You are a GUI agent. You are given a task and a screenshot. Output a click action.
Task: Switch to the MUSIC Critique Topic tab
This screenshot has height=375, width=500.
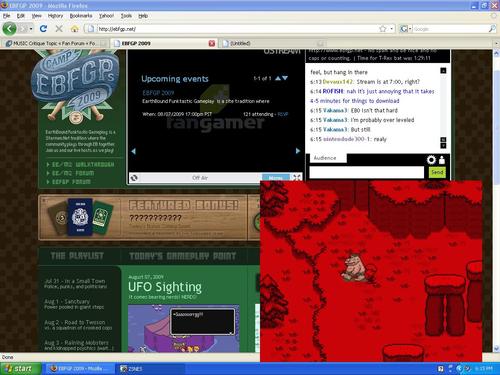tap(55, 43)
